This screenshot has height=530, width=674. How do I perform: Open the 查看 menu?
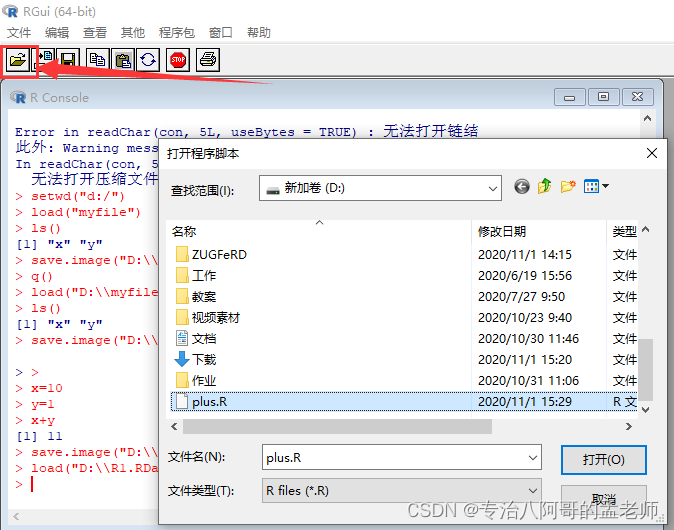pos(95,33)
